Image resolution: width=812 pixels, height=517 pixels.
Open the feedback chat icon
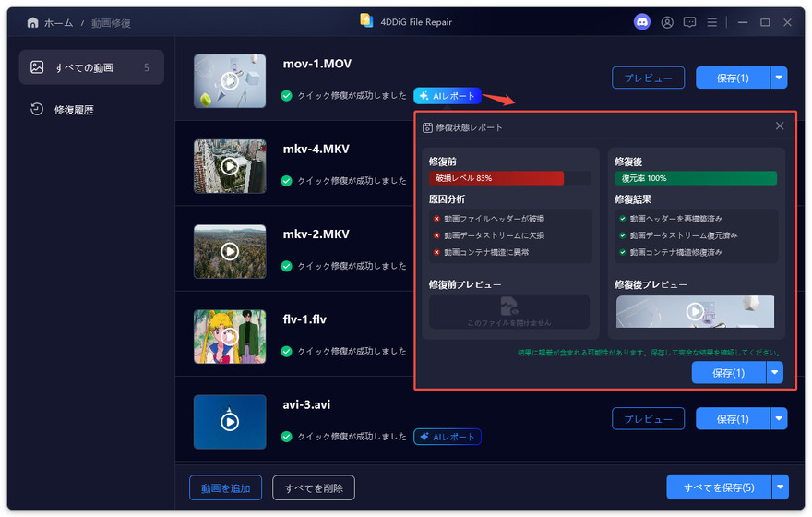(689, 22)
